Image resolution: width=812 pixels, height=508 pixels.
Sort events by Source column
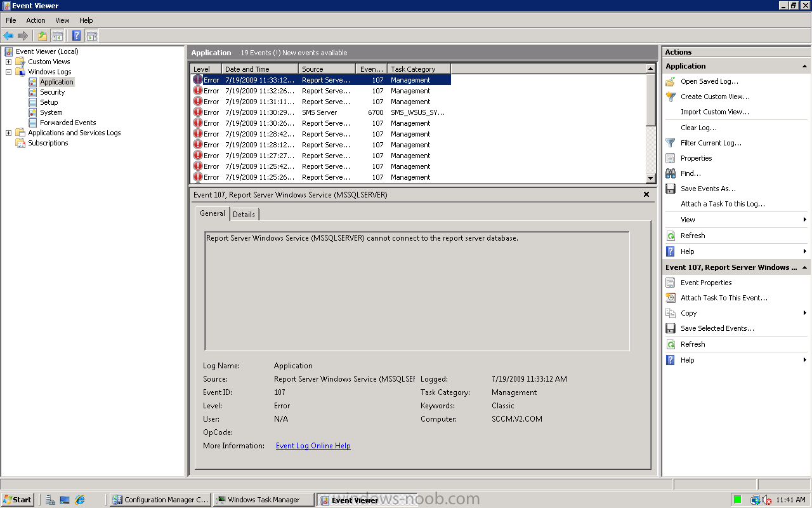(x=327, y=69)
